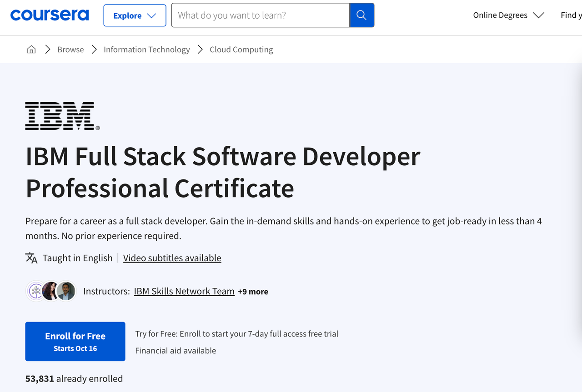Focus the What do you want to learn field
Viewport: 582px width, 392px height.
click(x=261, y=15)
